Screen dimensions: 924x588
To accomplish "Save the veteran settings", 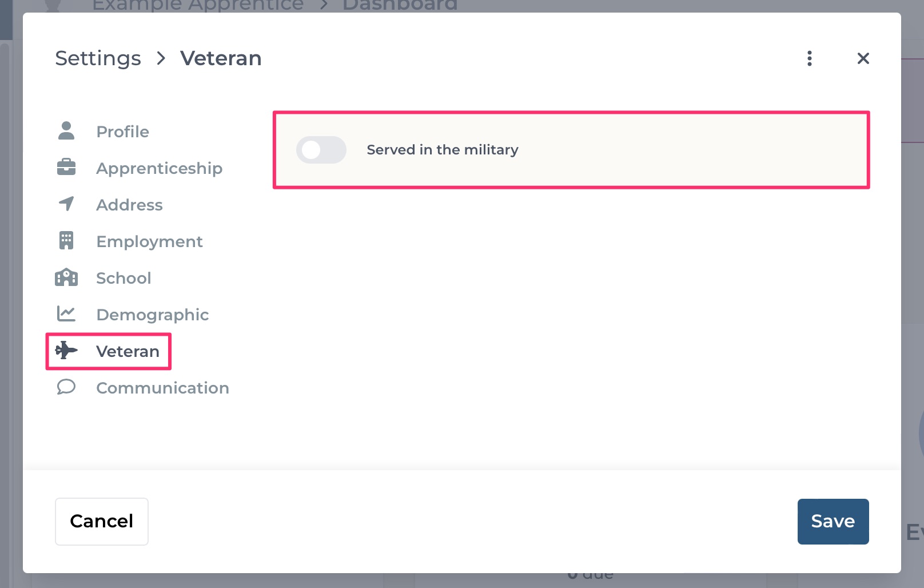I will coord(833,521).
